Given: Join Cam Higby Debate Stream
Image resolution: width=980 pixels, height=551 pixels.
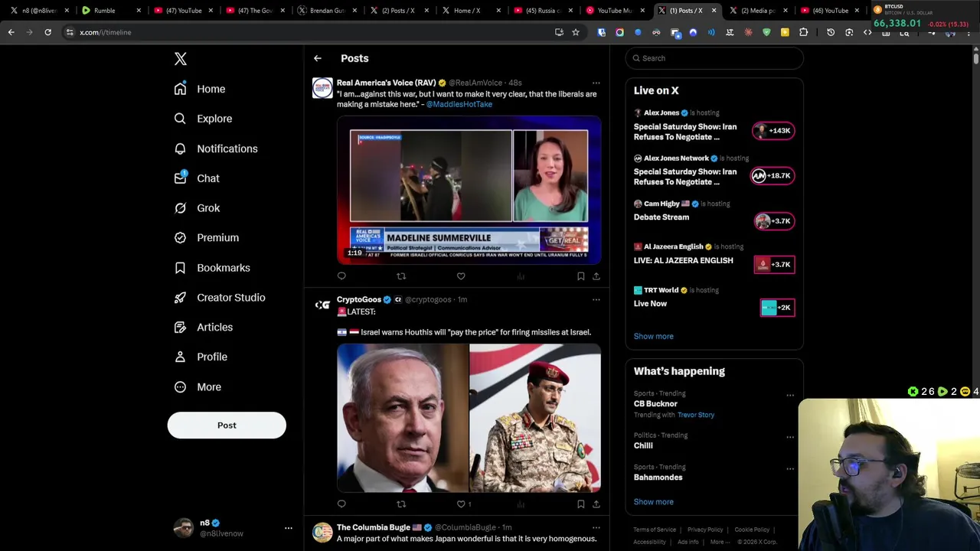Looking at the screenshot, I should coord(774,221).
